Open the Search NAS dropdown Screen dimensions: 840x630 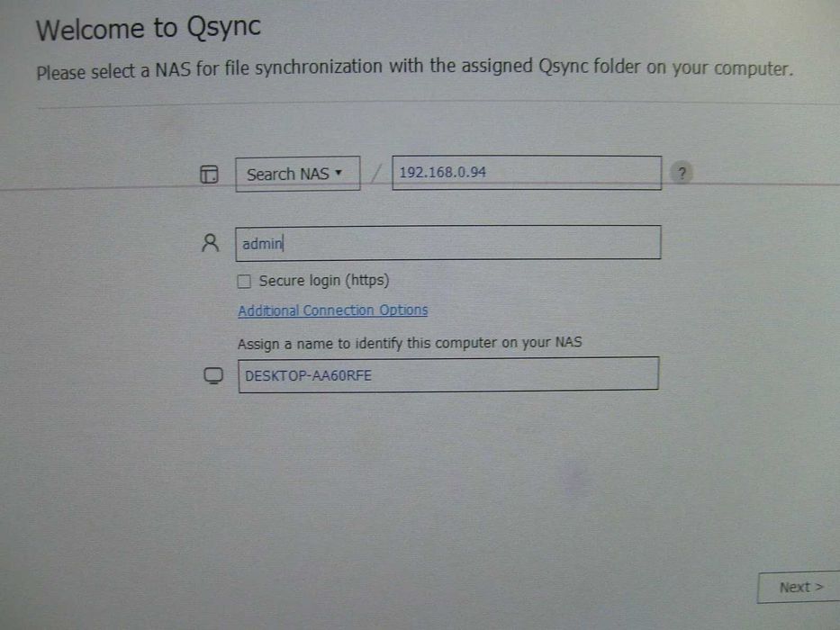pos(298,174)
